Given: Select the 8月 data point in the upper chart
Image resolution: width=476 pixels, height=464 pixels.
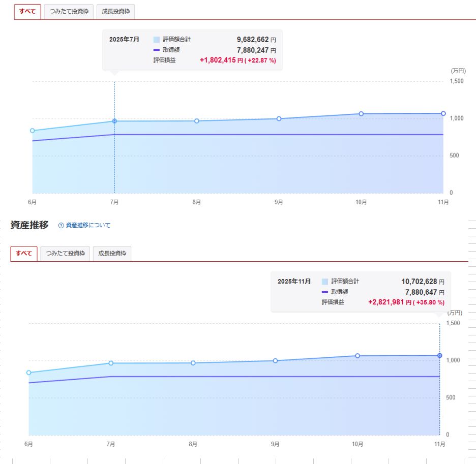Looking at the screenshot, I should pos(197,121).
